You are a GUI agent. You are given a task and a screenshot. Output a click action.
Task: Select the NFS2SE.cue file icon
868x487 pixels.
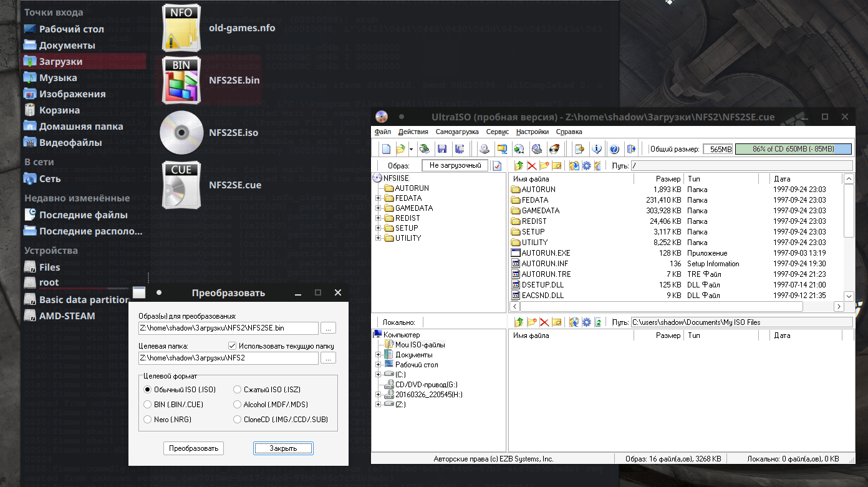coord(181,185)
